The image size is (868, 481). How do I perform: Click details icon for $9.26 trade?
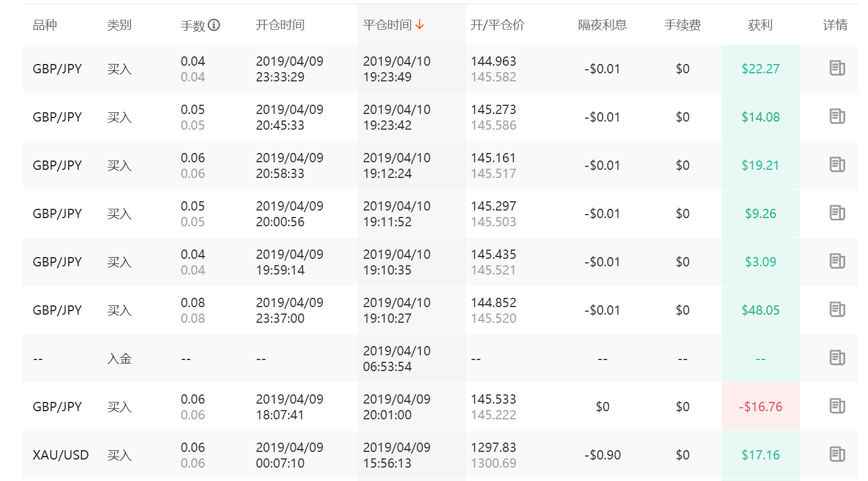tap(837, 213)
